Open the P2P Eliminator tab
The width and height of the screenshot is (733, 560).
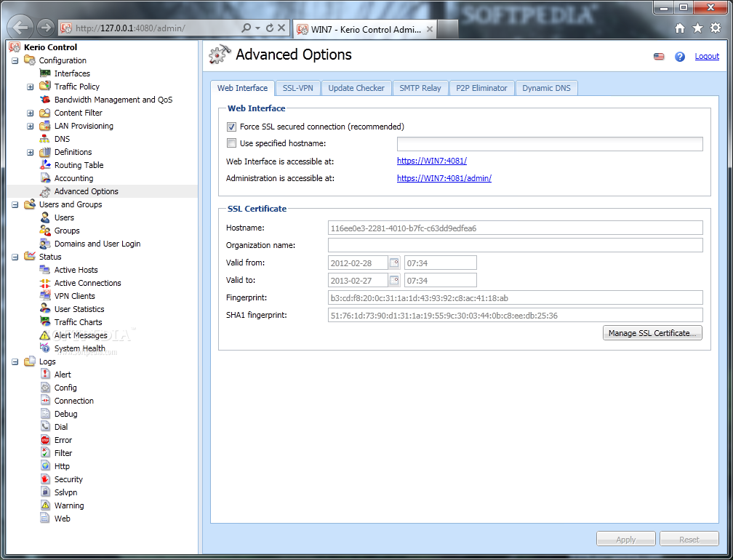[481, 88]
